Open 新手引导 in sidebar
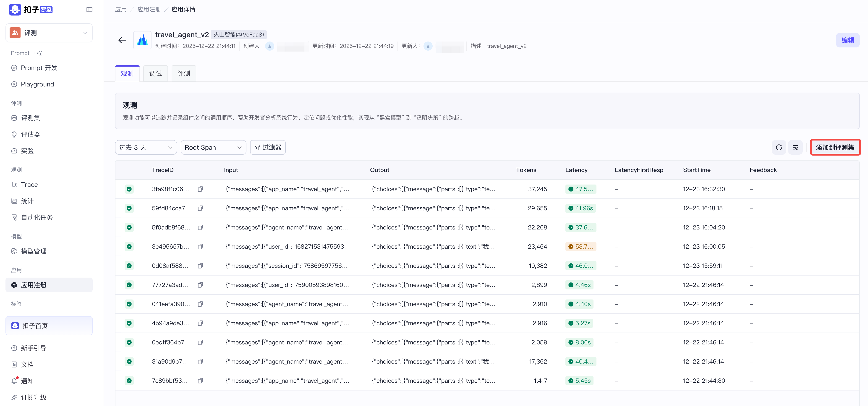Screen dimensions: 868x406 [49, 348]
